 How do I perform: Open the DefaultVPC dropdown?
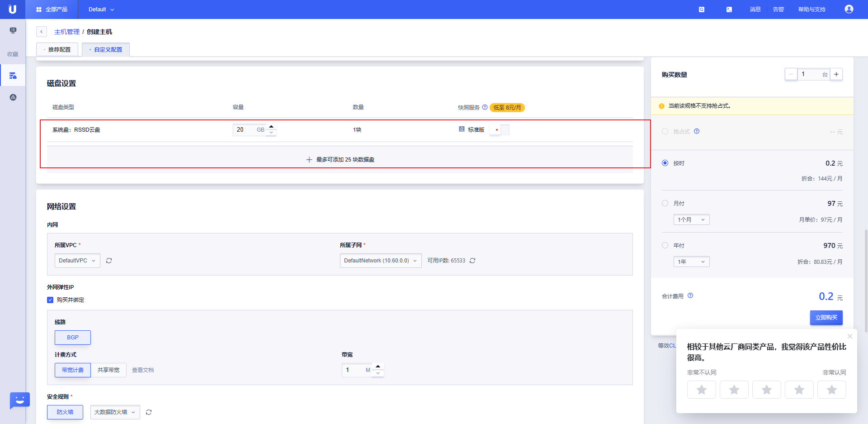tap(77, 261)
